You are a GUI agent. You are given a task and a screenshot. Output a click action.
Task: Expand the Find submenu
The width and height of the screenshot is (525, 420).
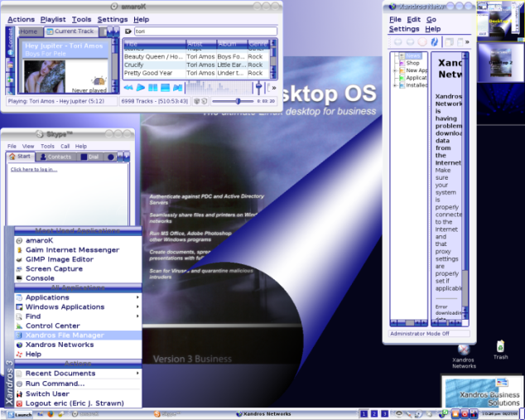(78, 316)
